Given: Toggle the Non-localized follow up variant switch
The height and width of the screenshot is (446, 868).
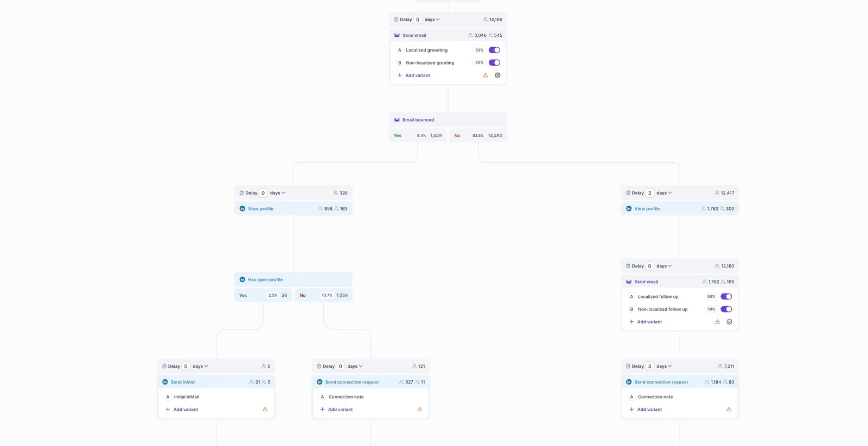Looking at the screenshot, I should (x=726, y=309).
